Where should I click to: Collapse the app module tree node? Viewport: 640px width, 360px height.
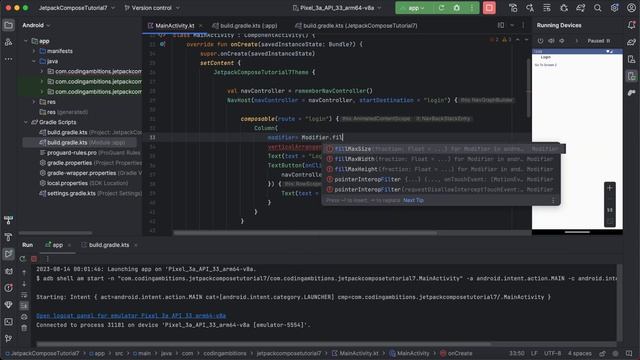pyautogui.click(x=26, y=41)
